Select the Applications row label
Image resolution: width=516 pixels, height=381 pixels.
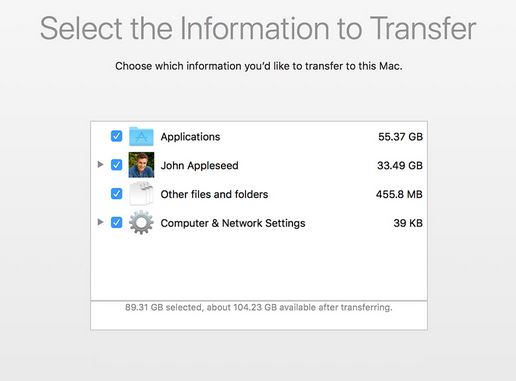(x=190, y=137)
